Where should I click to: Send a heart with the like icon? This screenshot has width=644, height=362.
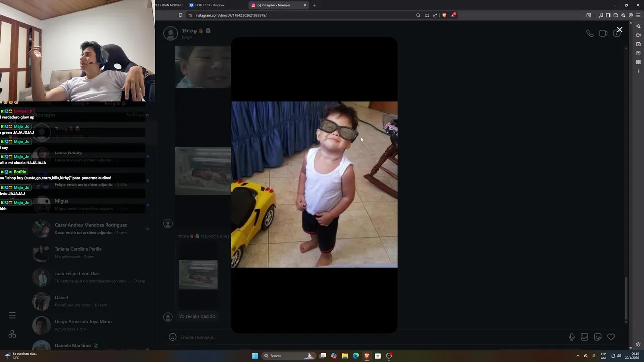611,337
